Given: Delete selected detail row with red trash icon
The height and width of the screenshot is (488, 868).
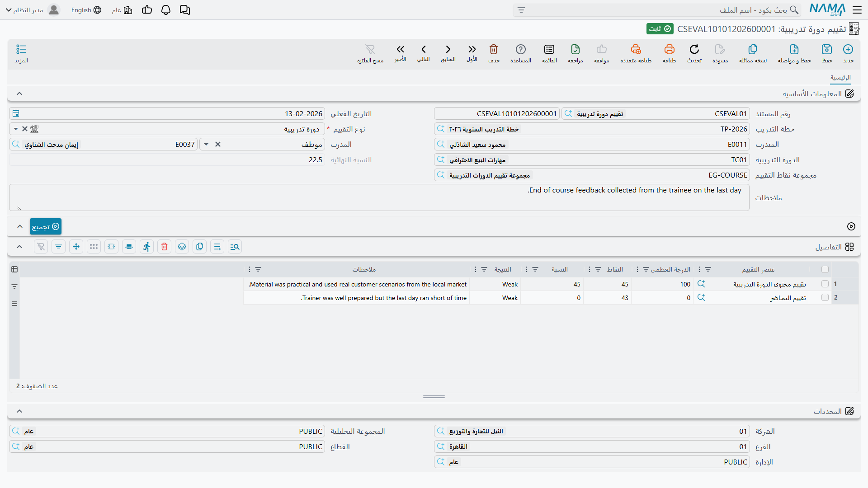Looking at the screenshot, I should 165,247.
